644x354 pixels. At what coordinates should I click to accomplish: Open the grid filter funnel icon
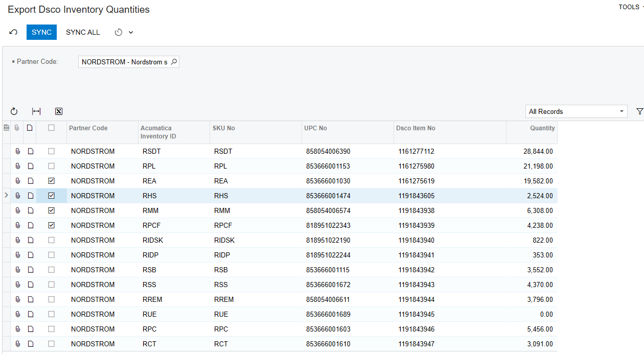[639, 111]
